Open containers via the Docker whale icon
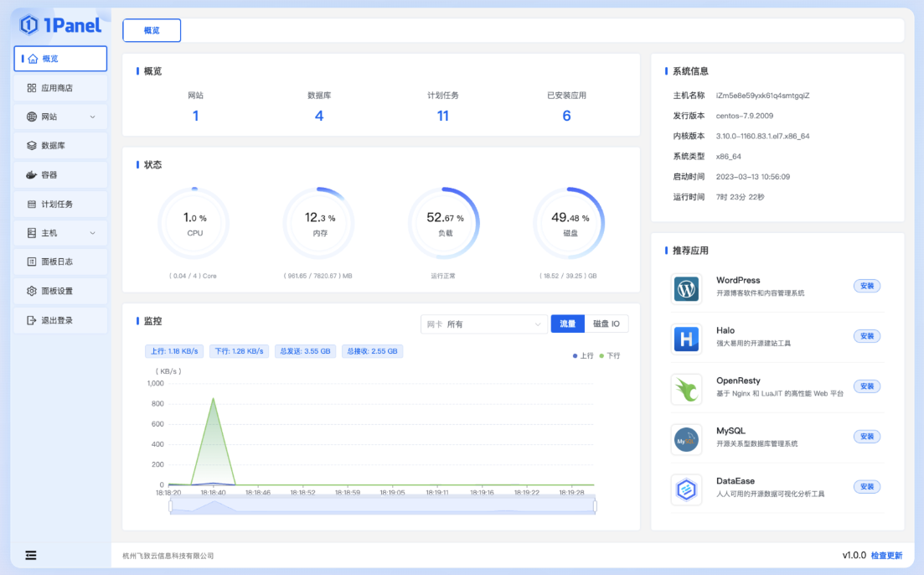This screenshot has width=924, height=575. point(32,175)
